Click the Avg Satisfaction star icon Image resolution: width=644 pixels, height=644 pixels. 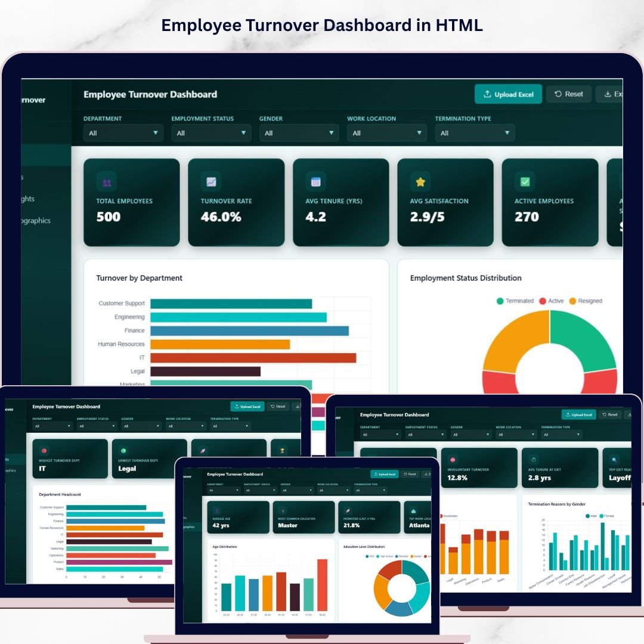pos(420,182)
